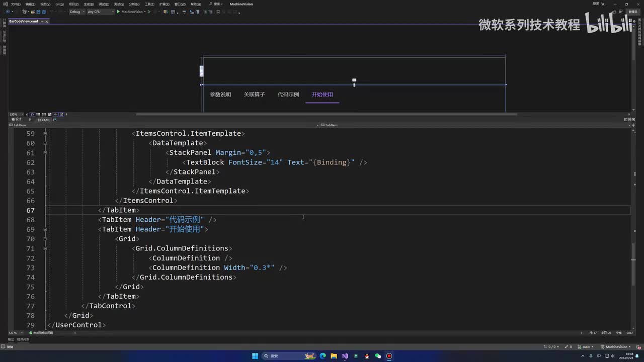Click the New Project toolbar icon

(25, 12)
